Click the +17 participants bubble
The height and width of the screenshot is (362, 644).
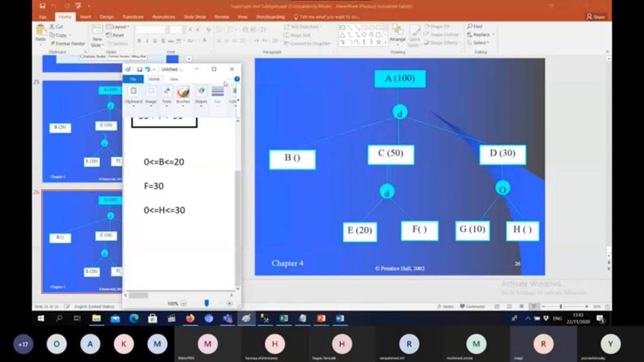point(23,344)
